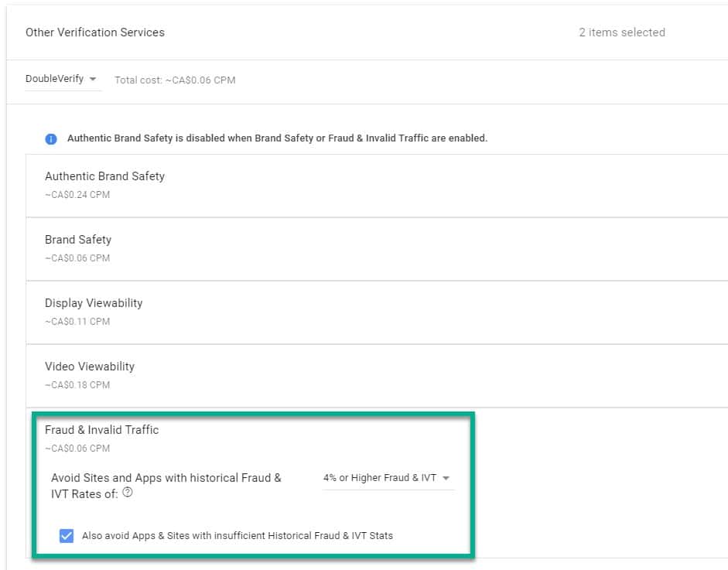Toggle the insufficient Historical Fraud & IVT Stats checkbox
The image size is (728, 570).
click(x=67, y=535)
